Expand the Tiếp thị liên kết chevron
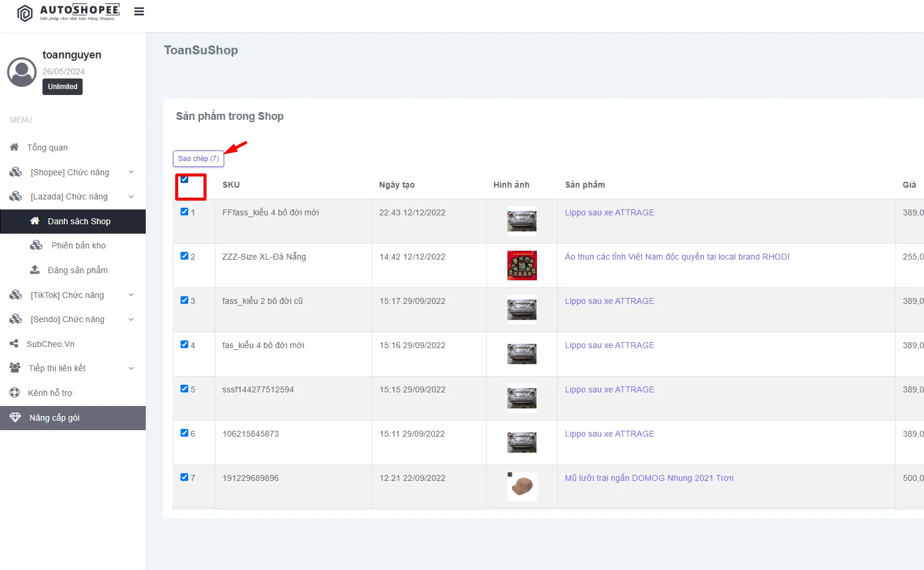 [x=132, y=368]
